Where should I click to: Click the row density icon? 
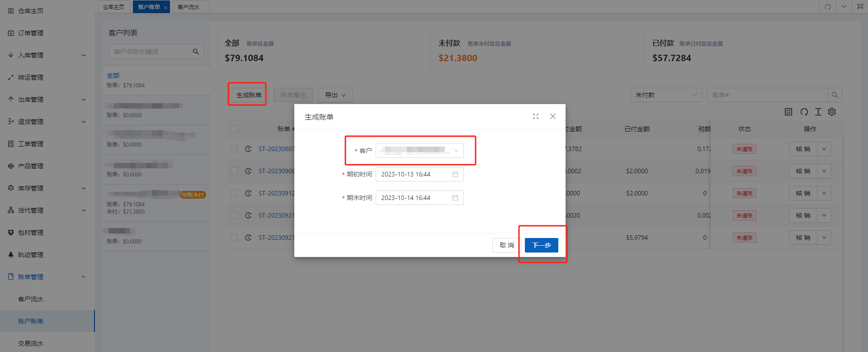pyautogui.click(x=818, y=112)
